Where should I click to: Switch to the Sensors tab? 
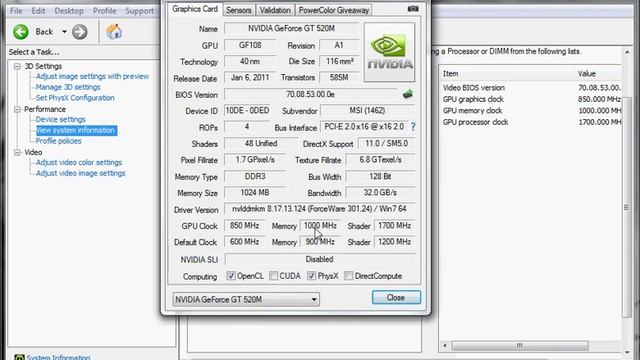(x=239, y=10)
